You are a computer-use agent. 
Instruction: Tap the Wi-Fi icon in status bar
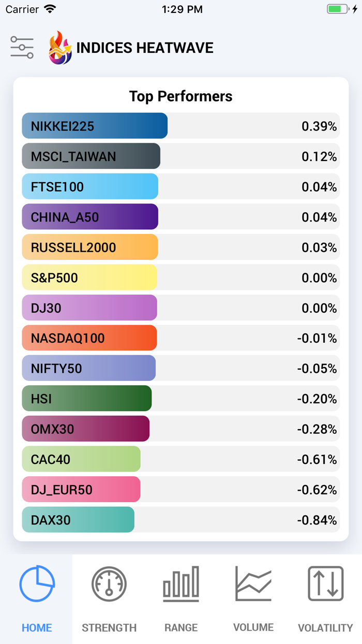(x=50, y=8)
